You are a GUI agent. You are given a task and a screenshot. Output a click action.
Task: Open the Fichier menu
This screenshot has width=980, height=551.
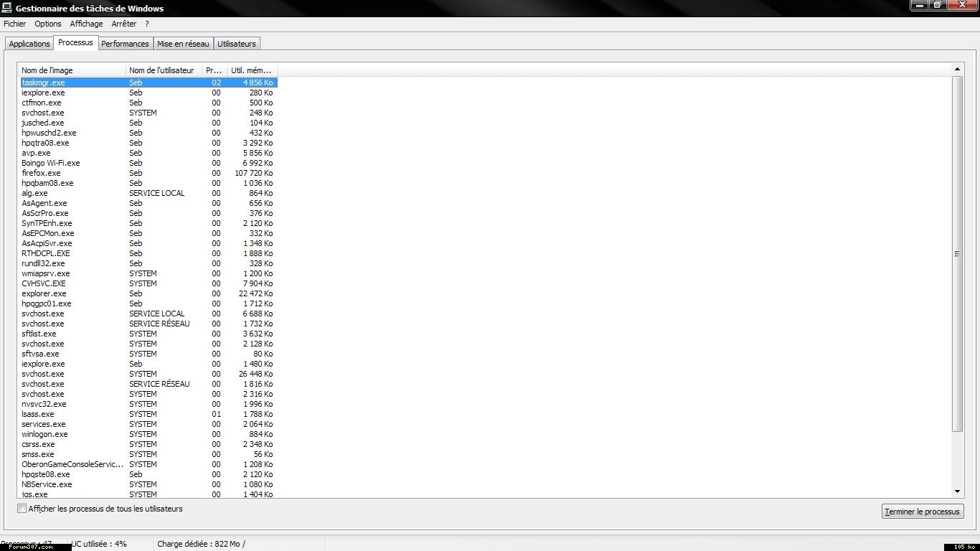[14, 24]
